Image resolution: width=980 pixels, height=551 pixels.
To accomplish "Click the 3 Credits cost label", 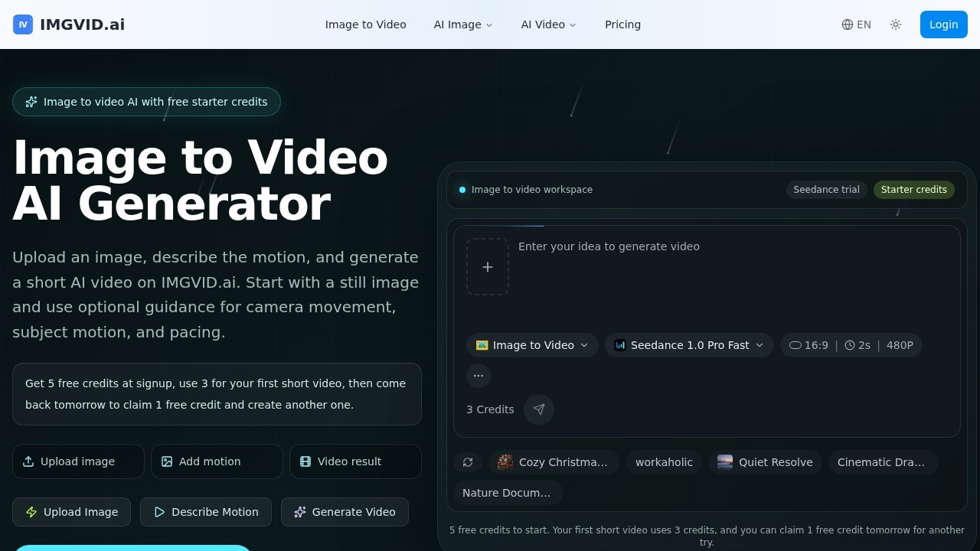I will click(490, 409).
